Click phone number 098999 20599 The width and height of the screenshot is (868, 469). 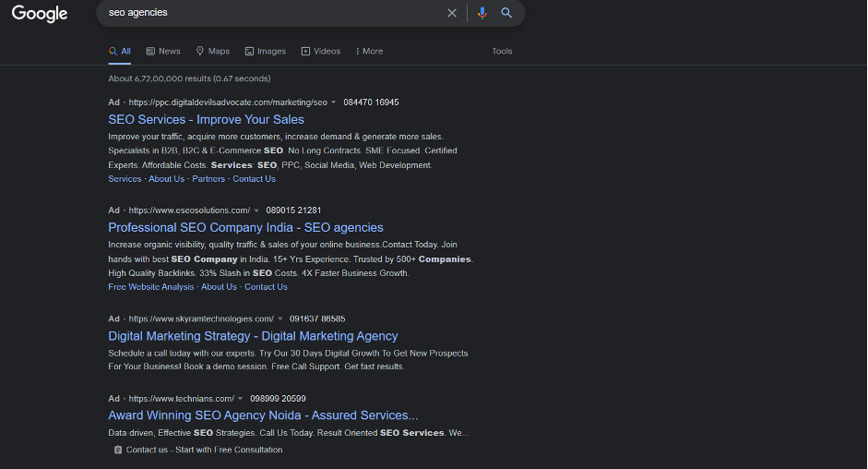click(x=278, y=399)
